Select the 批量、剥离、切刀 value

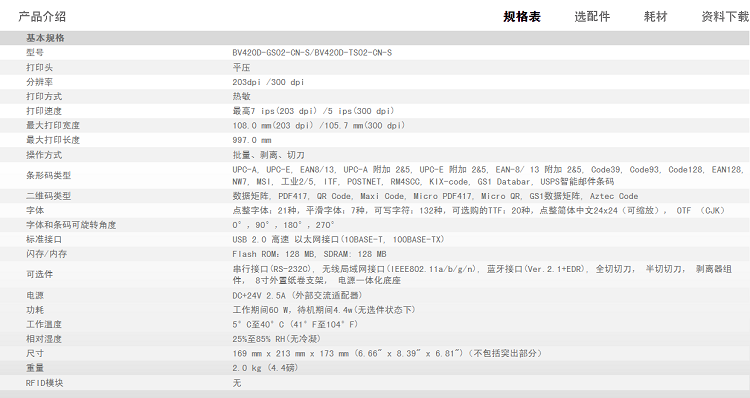268,155
